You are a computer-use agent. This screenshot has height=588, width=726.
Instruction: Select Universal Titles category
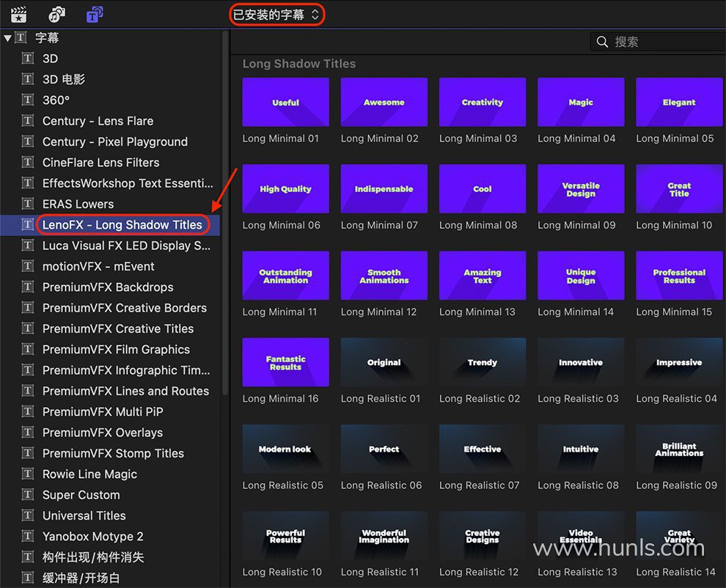[110, 515]
